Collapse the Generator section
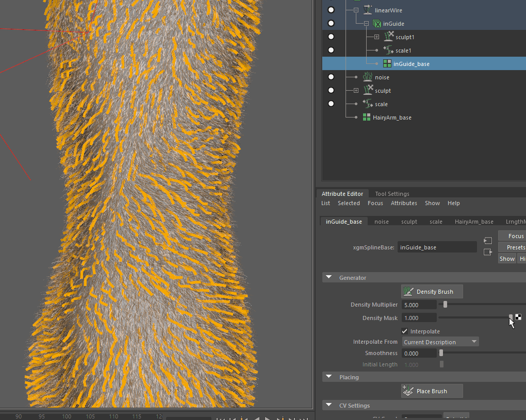The height and width of the screenshot is (420, 526). coord(328,277)
